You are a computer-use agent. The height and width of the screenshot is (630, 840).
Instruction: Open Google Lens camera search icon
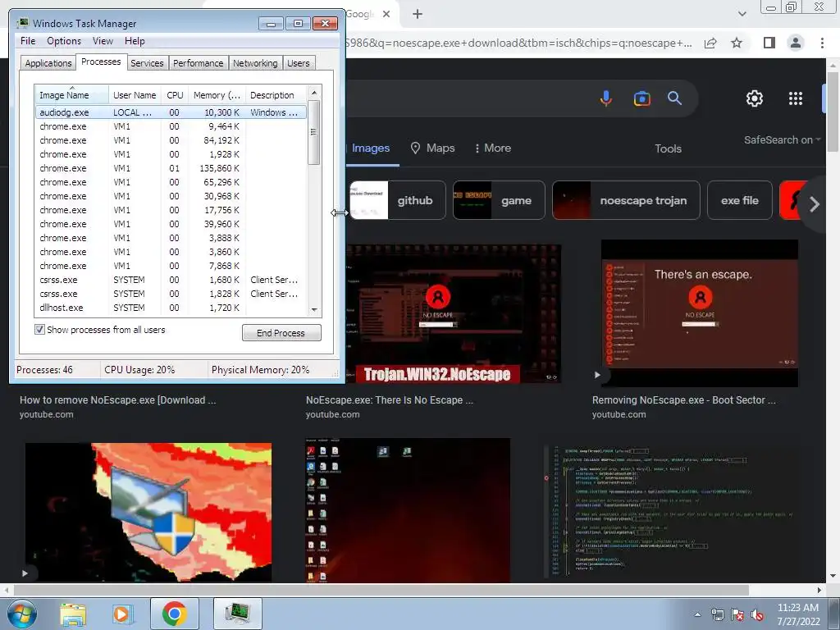pos(641,98)
